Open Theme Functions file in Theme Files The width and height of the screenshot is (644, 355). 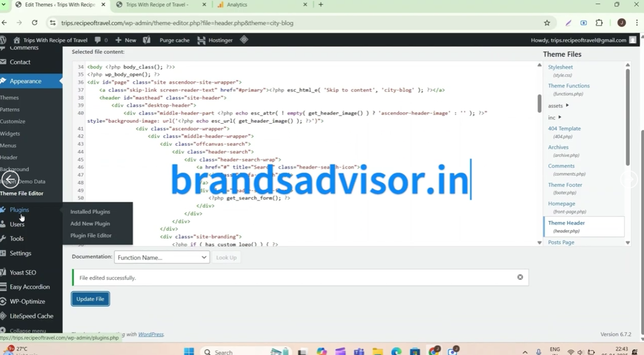pos(569,86)
